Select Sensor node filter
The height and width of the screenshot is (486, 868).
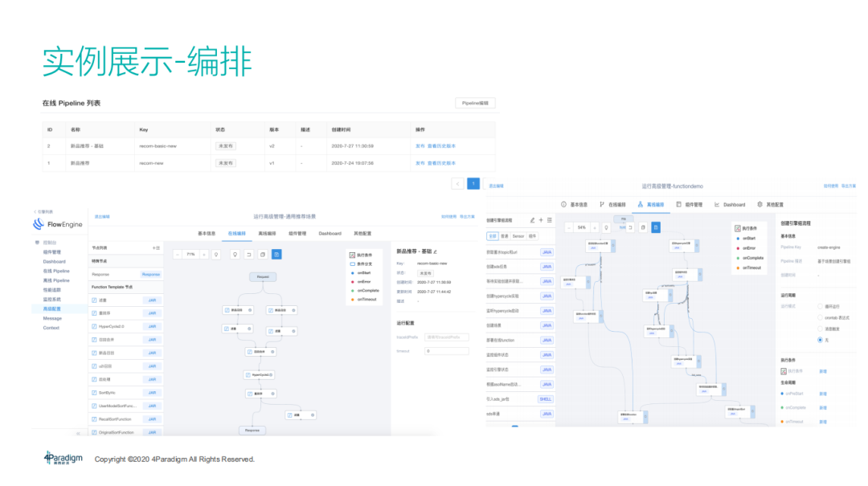pyautogui.click(x=518, y=236)
